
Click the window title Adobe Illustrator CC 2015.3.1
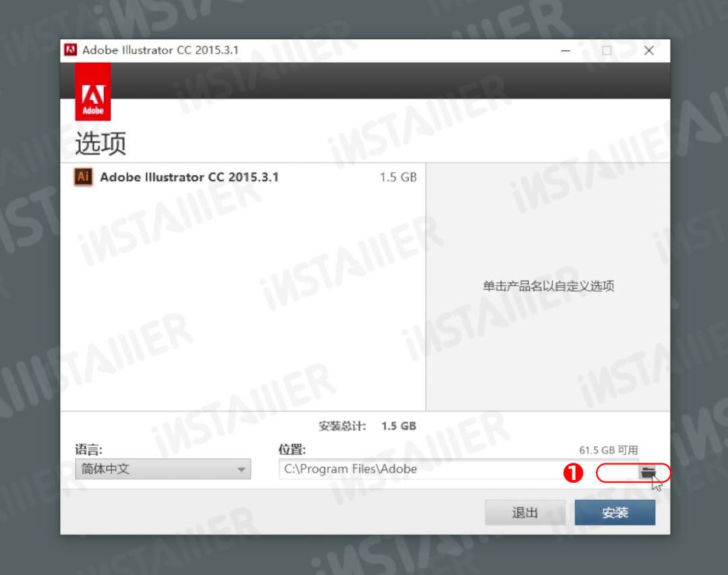(x=160, y=50)
